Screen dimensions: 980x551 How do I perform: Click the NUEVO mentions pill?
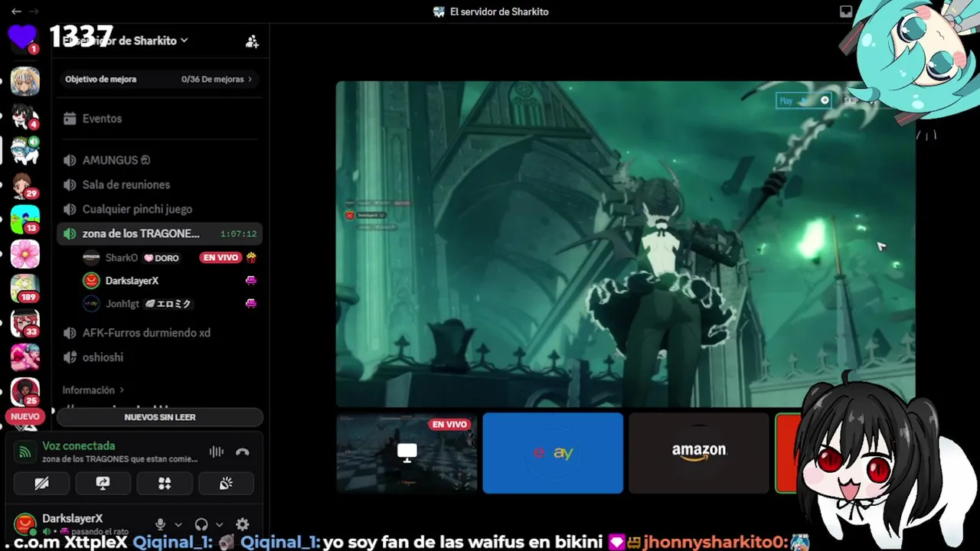pos(24,416)
